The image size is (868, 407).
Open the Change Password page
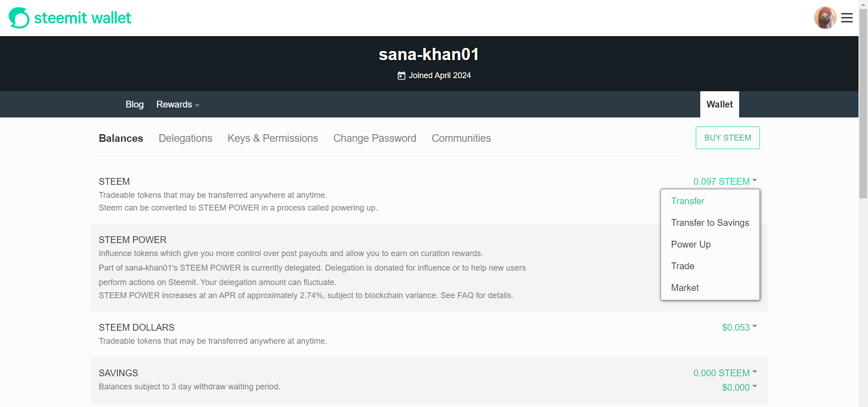(x=374, y=138)
